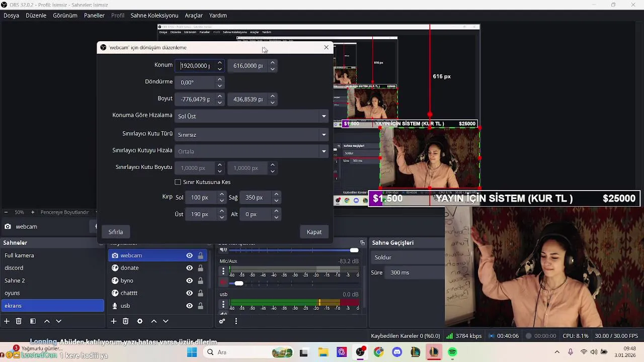
Task: Click Sıfırla button in transform dialog
Action: 116,232
